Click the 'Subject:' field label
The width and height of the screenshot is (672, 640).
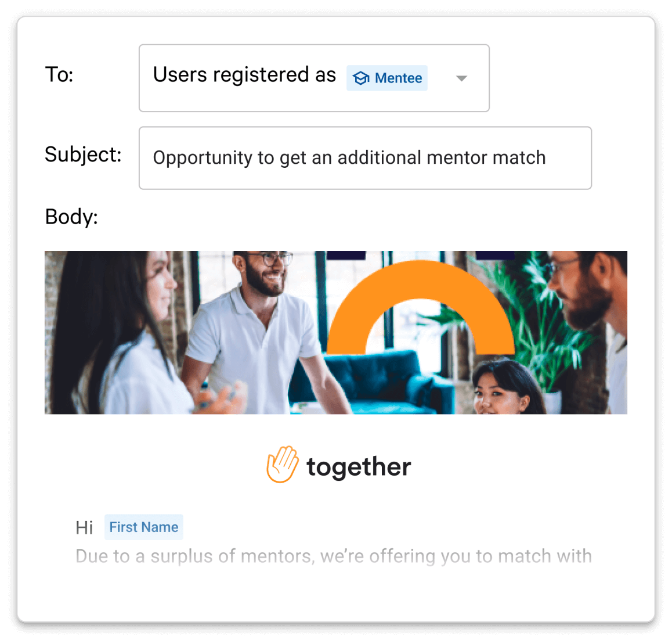click(83, 154)
